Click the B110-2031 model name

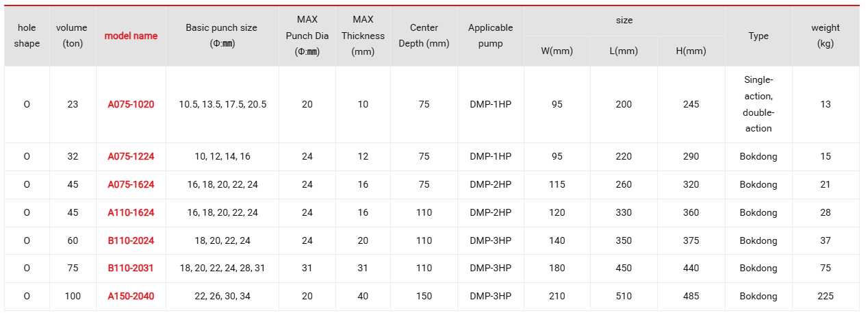click(131, 269)
